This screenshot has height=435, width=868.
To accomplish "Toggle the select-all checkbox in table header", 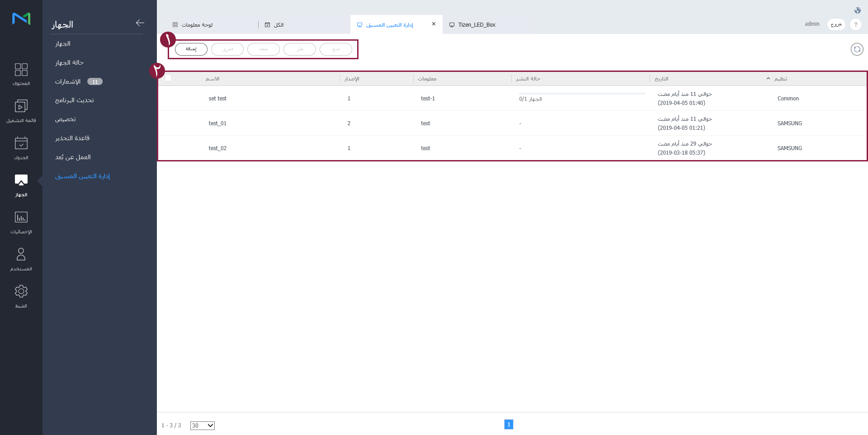I will [x=168, y=78].
